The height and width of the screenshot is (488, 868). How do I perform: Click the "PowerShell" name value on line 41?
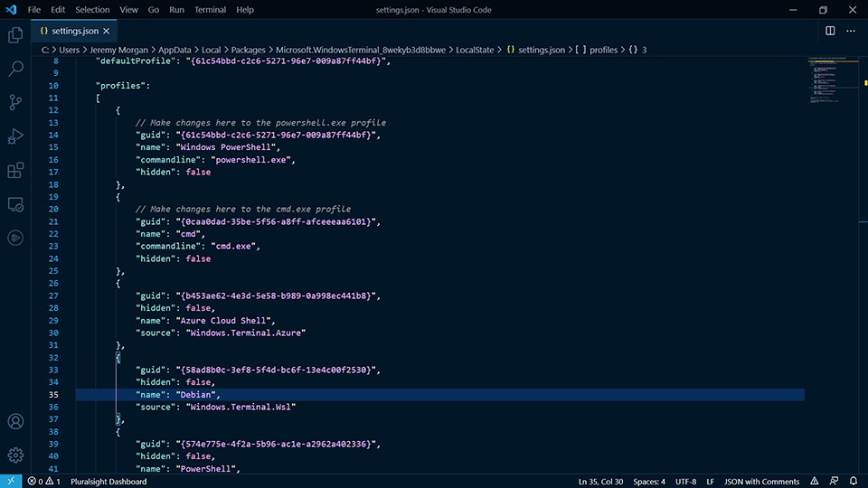(x=205, y=469)
